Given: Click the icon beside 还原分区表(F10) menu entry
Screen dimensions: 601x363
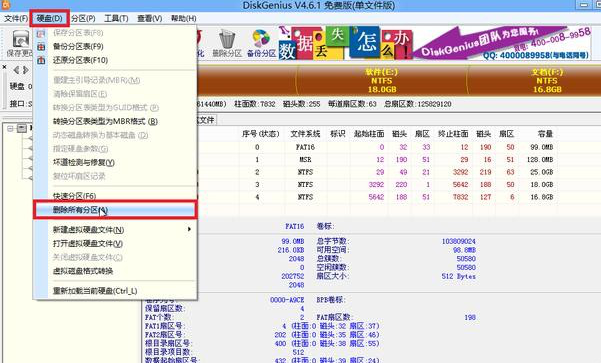Looking at the screenshot, I should (41, 60).
